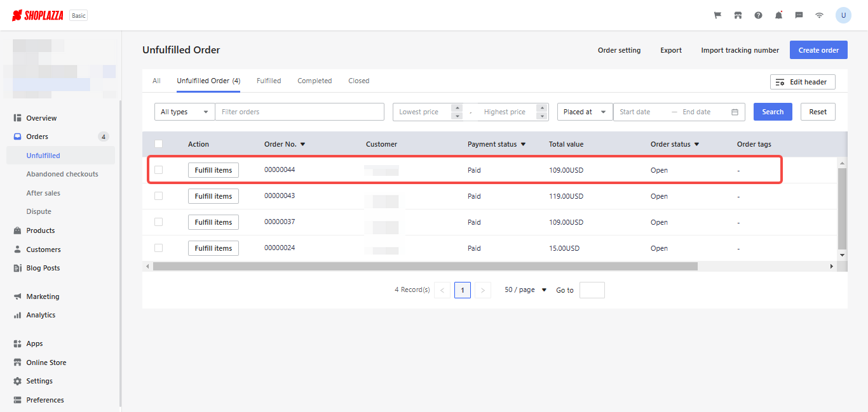
Task: Open Abandoned checkouts in sidebar
Action: coord(62,174)
